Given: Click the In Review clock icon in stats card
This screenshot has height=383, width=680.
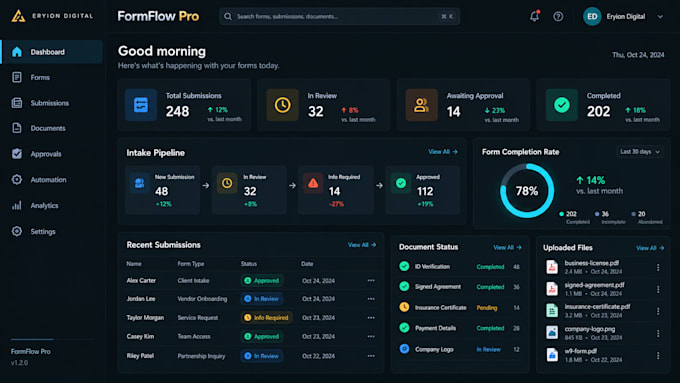Looking at the screenshot, I should click(x=282, y=105).
